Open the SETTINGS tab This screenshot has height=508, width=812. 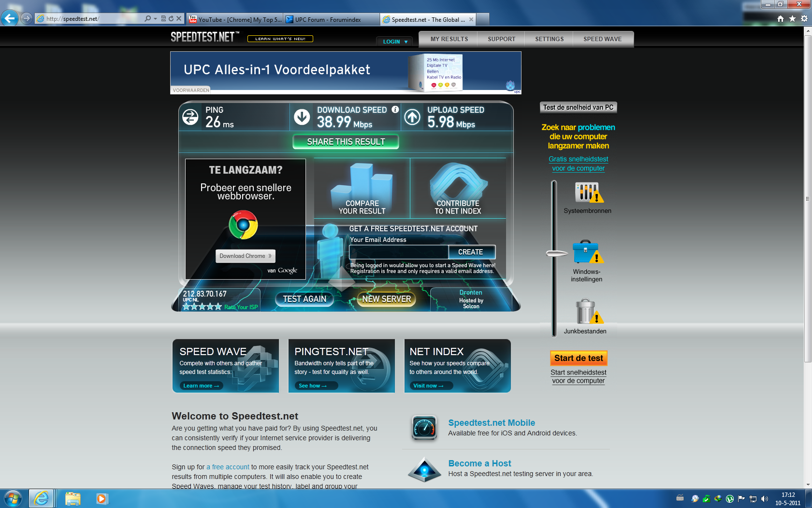(x=549, y=39)
